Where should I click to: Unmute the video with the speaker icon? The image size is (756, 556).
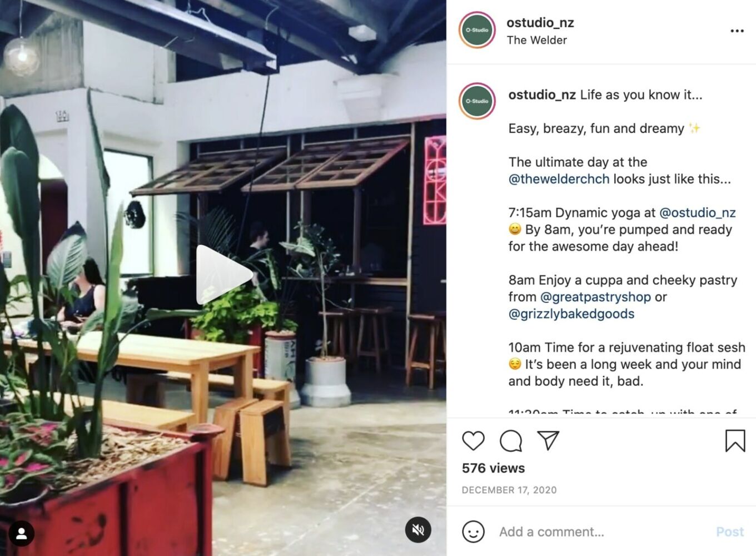[418, 530]
